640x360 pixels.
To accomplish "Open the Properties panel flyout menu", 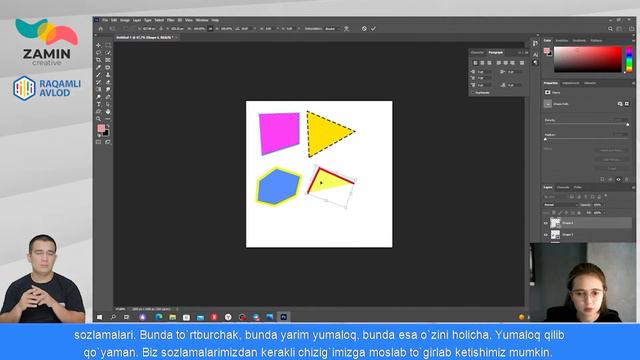I will pos(633,83).
